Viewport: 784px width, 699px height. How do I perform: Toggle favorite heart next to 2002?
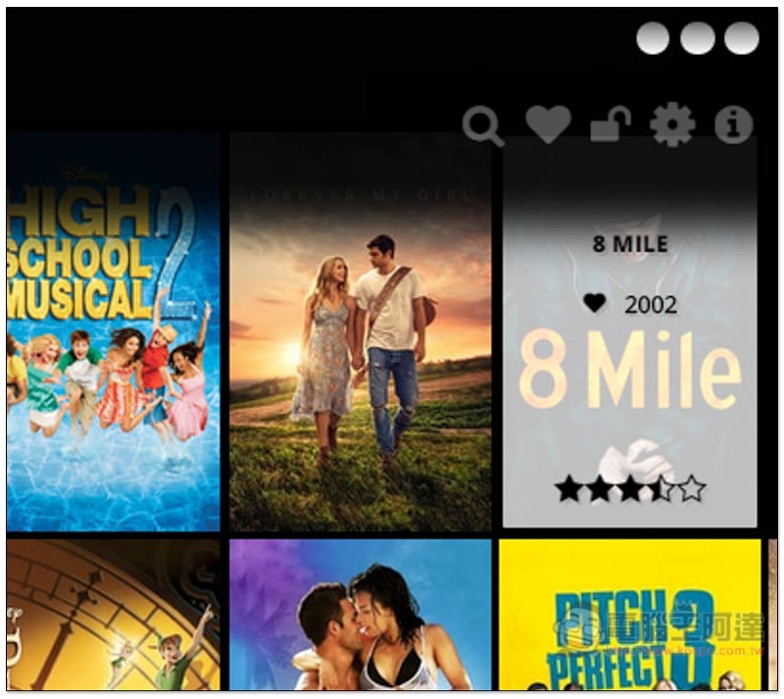pyautogui.click(x=595, y=303)
